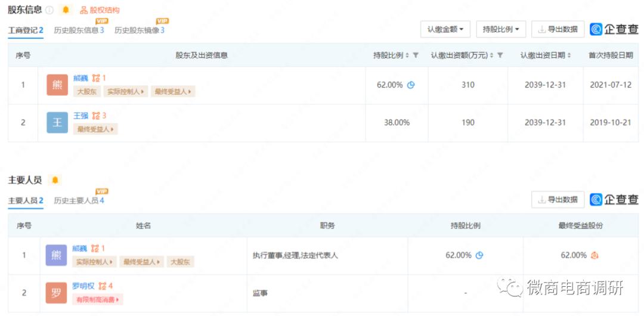Click the pie chart icon beside 62.00% in shareholder table
The height and width of the screenshot is (316, 644).
pos(411,85)
